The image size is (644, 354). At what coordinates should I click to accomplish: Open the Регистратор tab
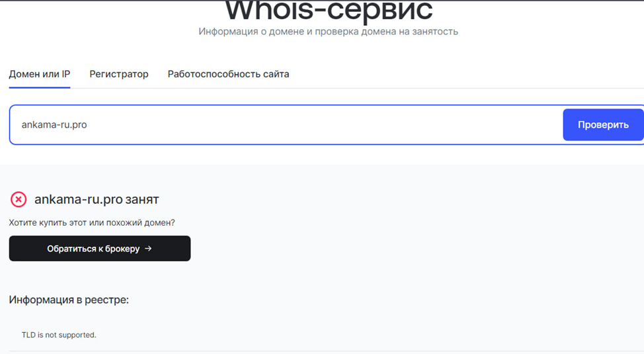119,74
